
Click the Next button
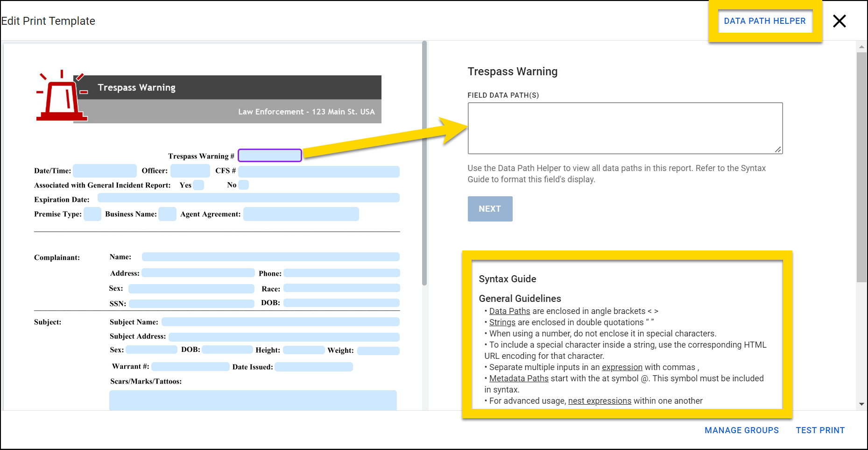(x=490, y=209)
